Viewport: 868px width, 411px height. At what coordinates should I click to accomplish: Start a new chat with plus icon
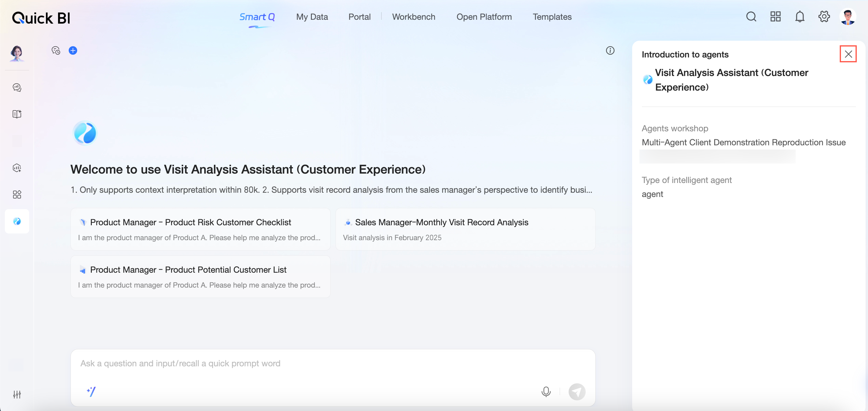click(x=73, y=50)
